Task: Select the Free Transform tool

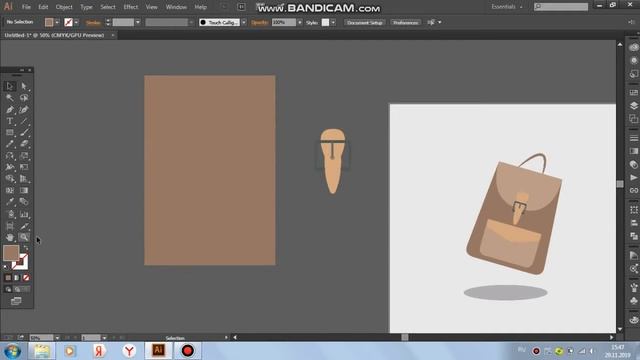Action: (x=24, y=167)
